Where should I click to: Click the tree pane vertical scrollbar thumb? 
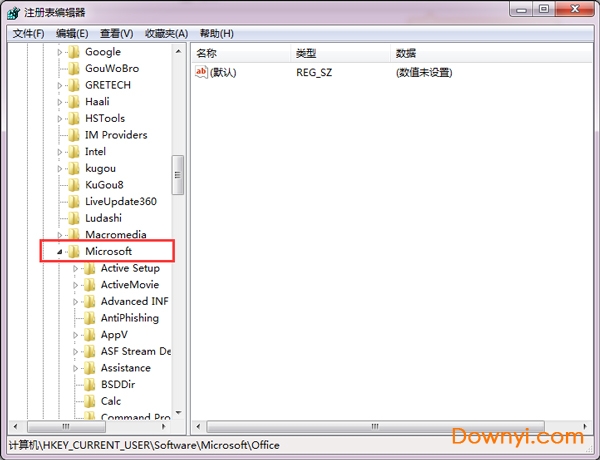[178, 175]
